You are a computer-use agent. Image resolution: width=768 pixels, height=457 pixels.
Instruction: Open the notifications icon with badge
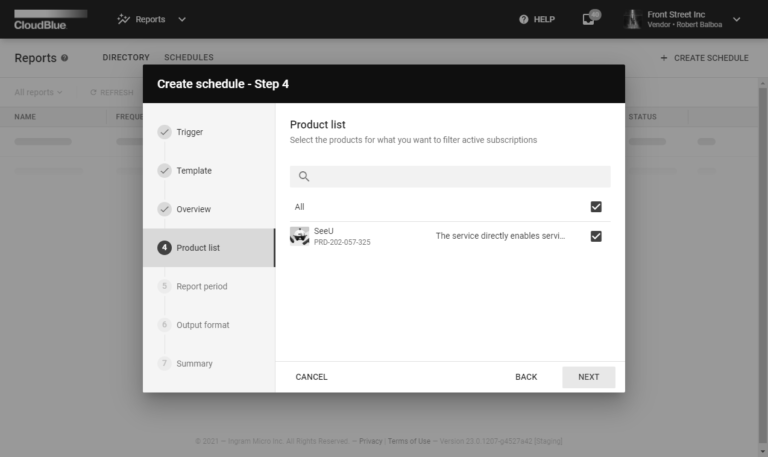click(590, 18)
